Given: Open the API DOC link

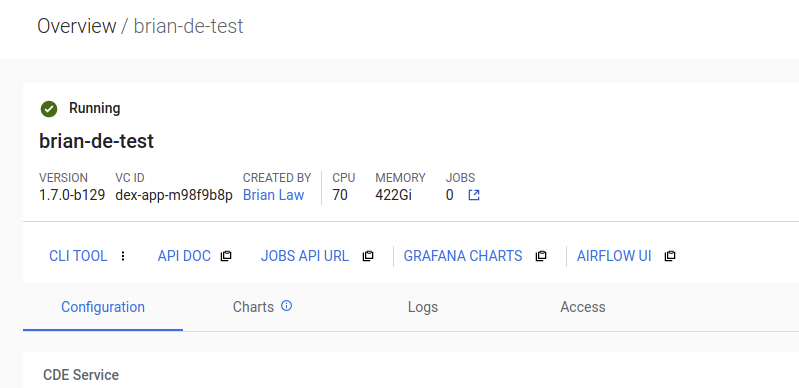Looking at the screenshot, I should 184,256.
